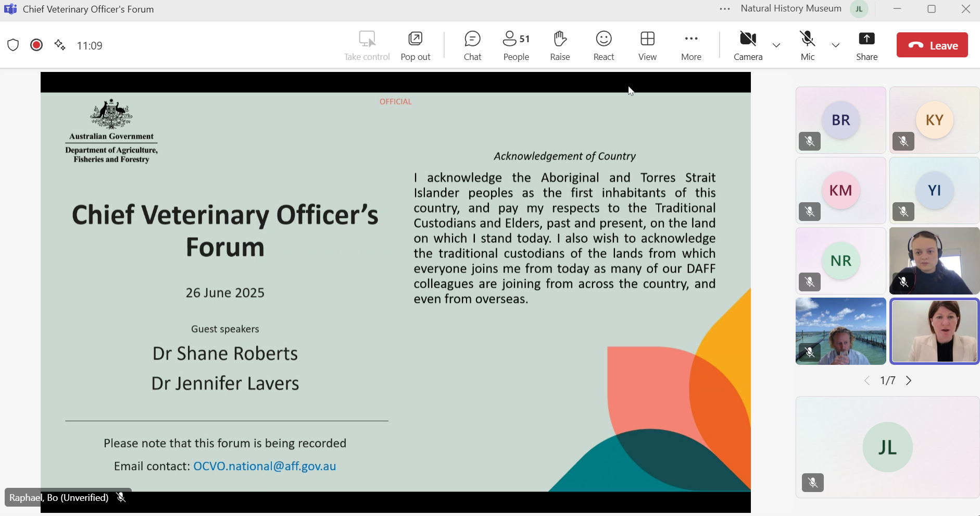Leave the meeting

point(932,45)
